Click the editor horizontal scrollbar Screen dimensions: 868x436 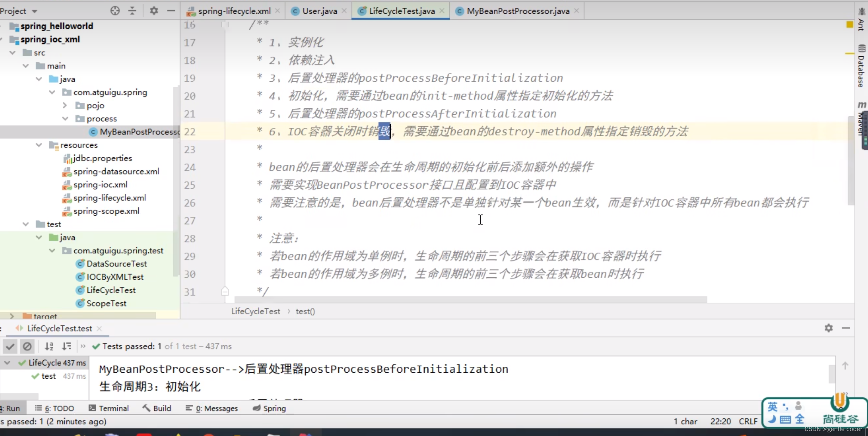(x=470, y=299)
